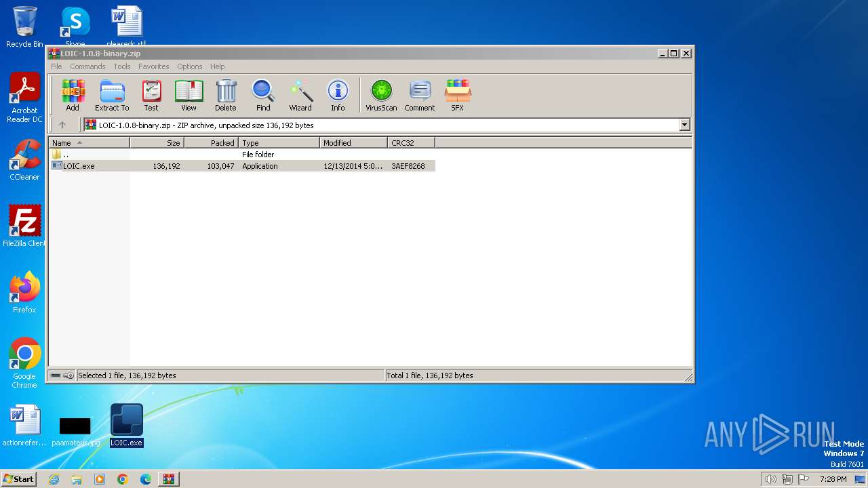Select the paamateur.jpg desktop thumbnail
Image resolution: width=868 pixels, height=488 pixels.
click(x=75, y=432)
